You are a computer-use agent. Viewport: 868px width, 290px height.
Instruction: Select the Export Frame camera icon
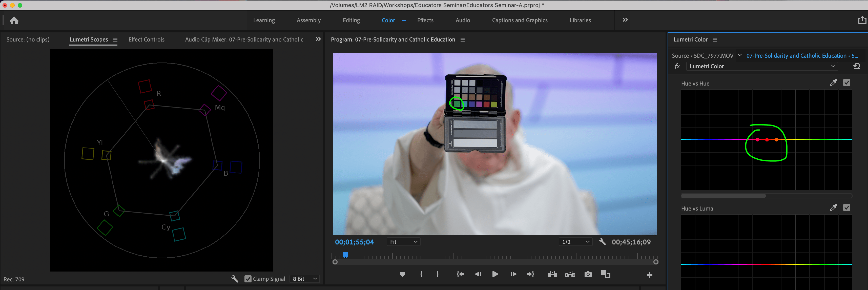pos(588,274)
